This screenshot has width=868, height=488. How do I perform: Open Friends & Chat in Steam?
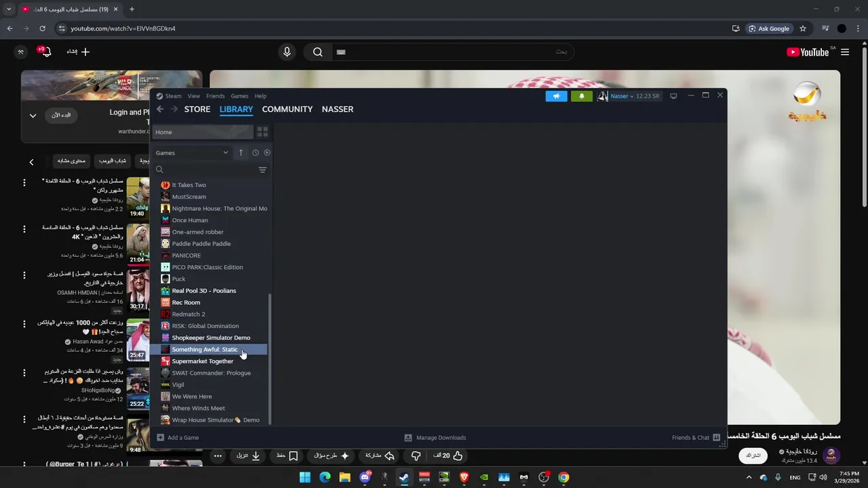[696, 438]
